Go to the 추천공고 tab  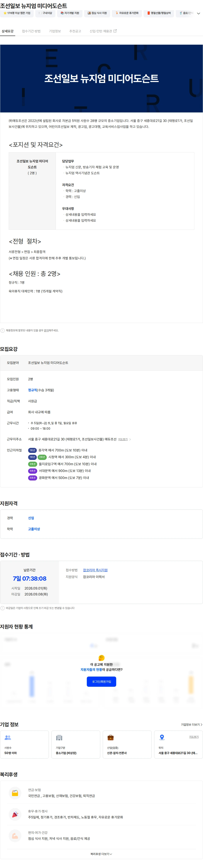tap(75, 31)
